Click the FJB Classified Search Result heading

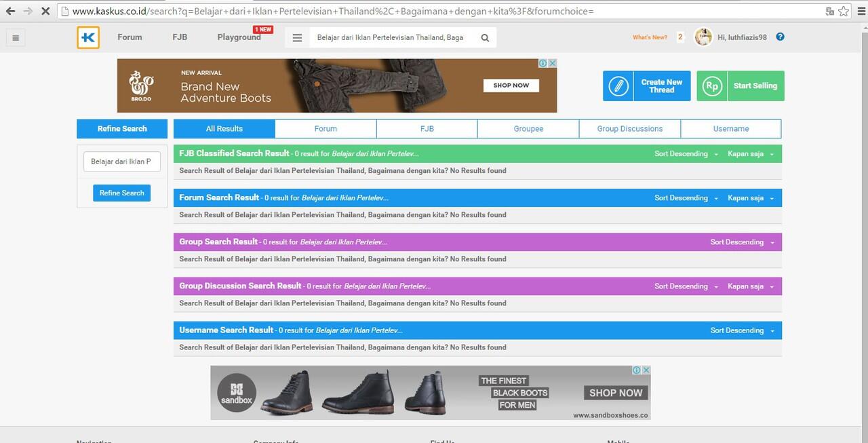[234, 153]
